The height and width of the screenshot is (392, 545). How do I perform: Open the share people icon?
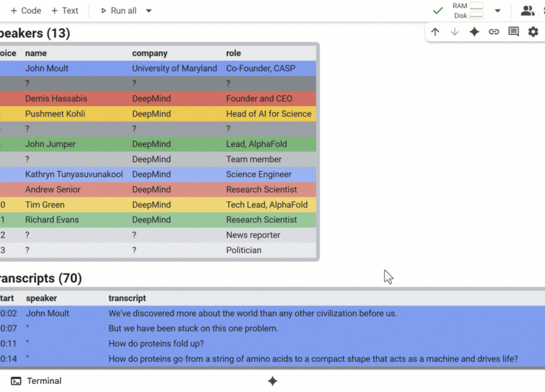(527, 11)
